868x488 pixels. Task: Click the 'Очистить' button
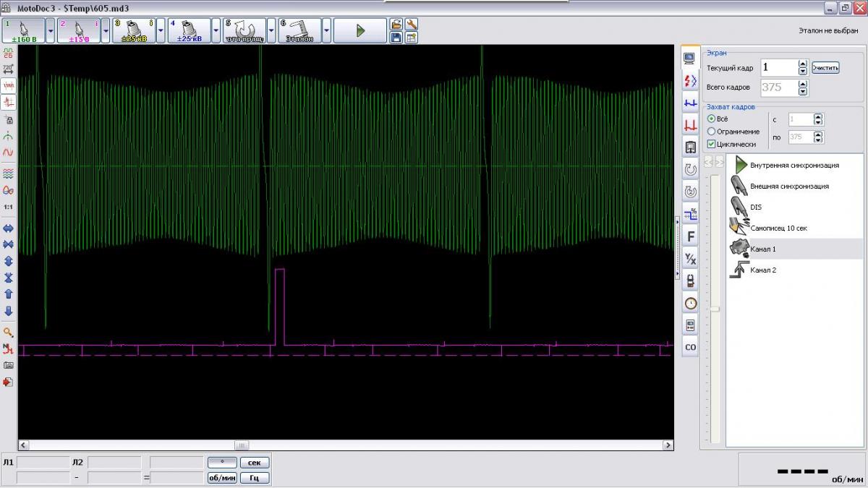(825, 68)
